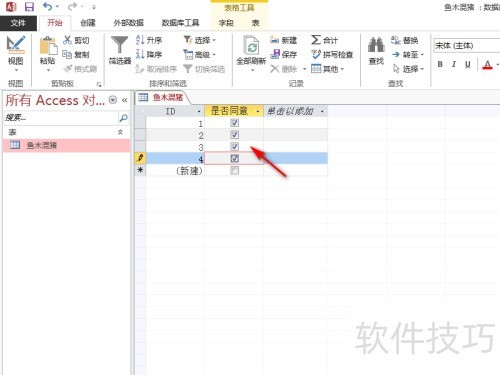The height and width of the screenshot is (375, 500).
Task: Toggle 是否同意 checkbox in row 1
Action: click(235, 123)
